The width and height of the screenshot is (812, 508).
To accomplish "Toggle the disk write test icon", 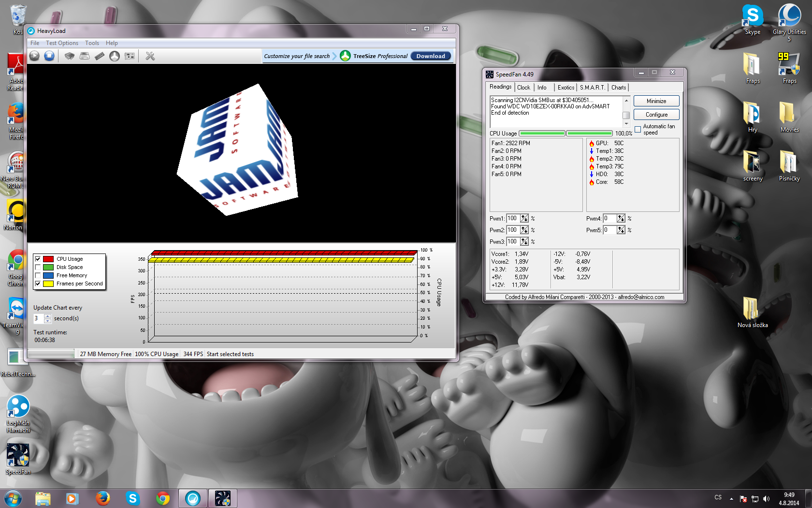I will click(85, 56).
